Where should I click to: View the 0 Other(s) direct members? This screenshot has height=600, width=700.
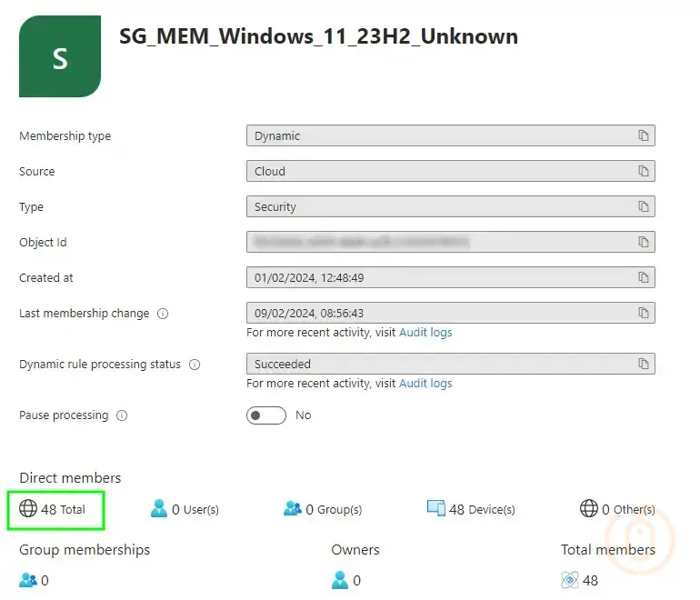pyautogui.click(x=618, y=509)
